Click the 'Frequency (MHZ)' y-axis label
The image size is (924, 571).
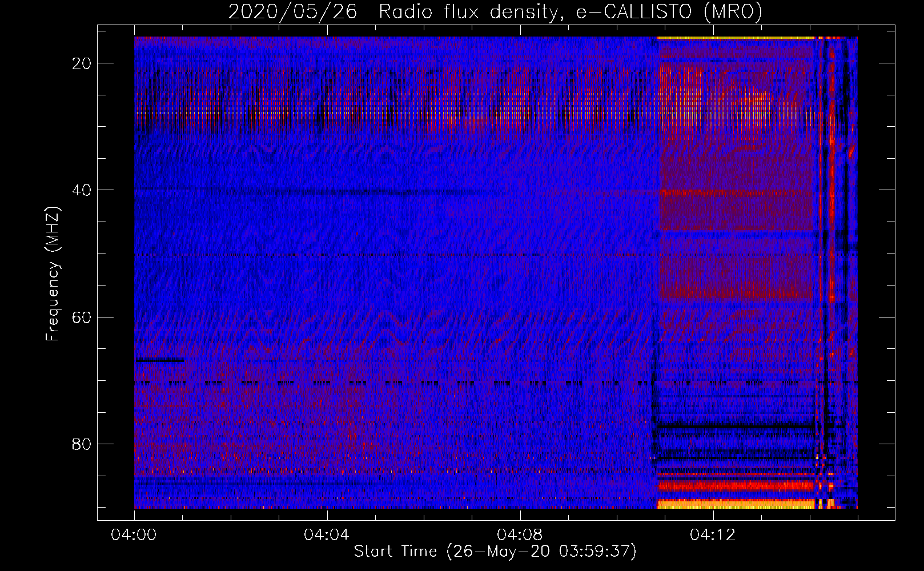tap(53, 274)
